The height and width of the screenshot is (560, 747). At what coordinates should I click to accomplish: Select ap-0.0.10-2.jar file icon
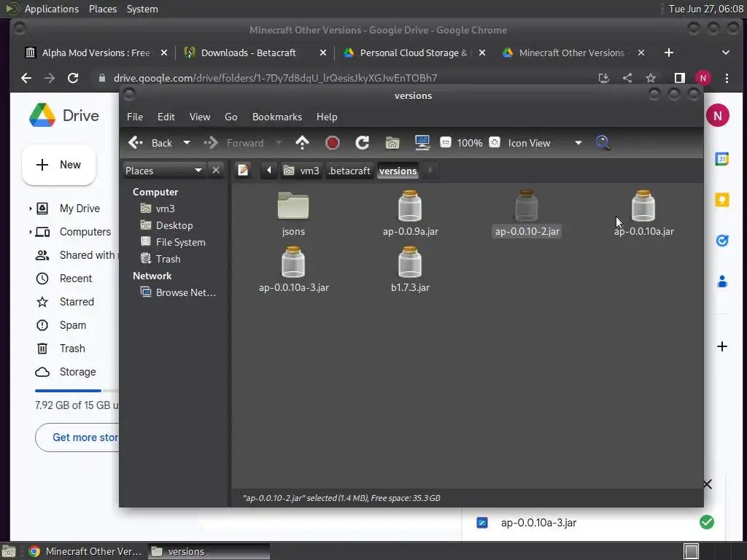tap(527, 206)
